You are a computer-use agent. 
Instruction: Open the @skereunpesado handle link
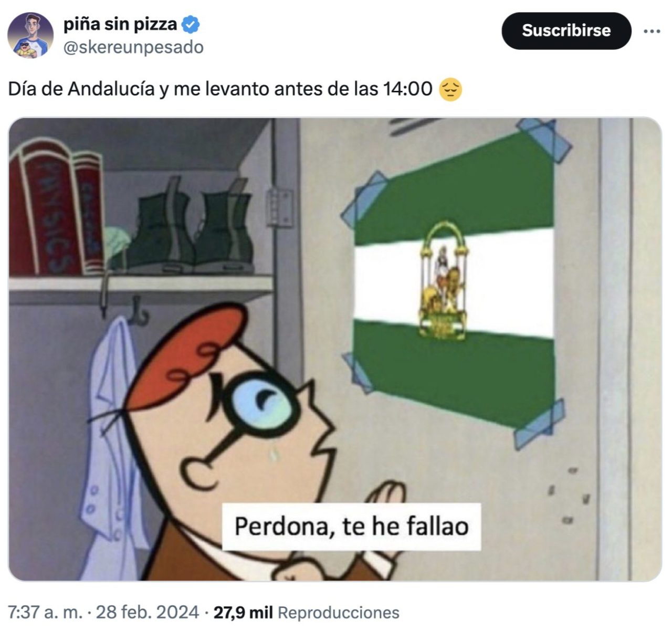coord(133,47)
